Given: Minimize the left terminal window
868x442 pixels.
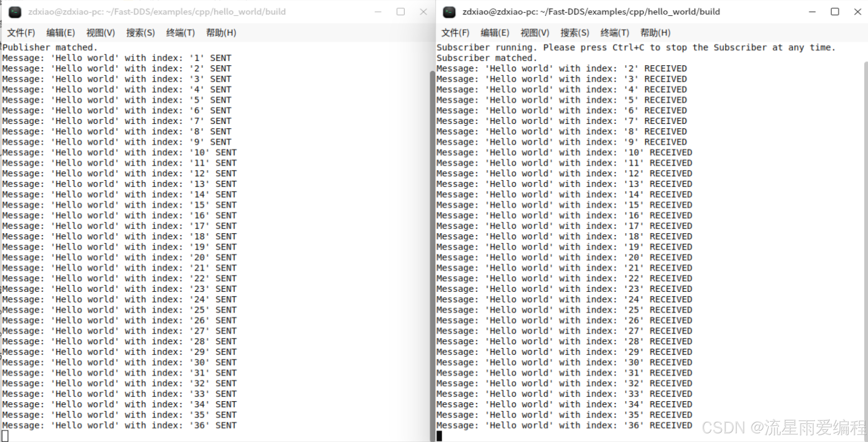Looking at the screenshot, I should tap(378, 12).
